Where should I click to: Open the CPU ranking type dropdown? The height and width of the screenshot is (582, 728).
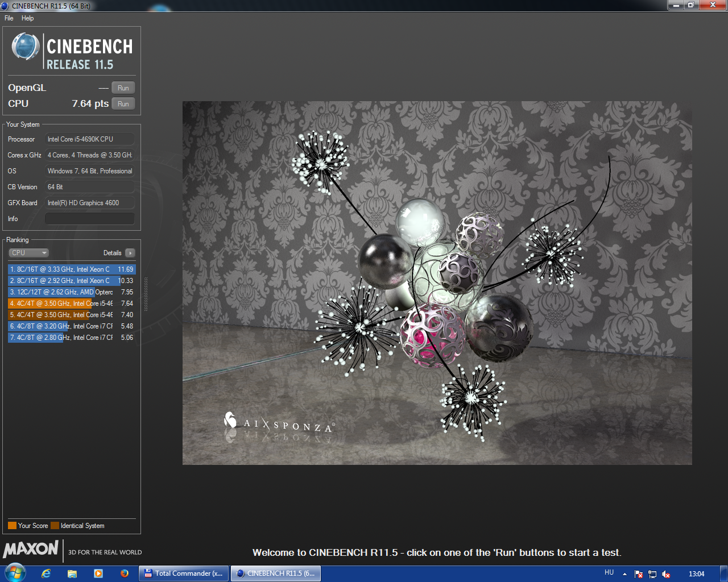(28, 253)
